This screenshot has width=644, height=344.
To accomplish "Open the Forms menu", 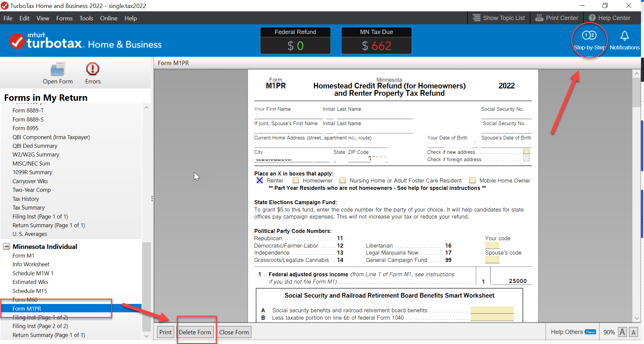I will pos(64,18).
